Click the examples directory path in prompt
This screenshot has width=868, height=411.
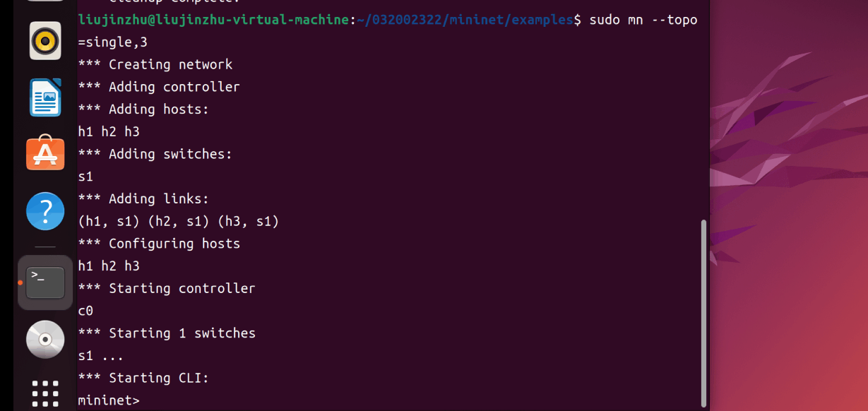point(542,20)
